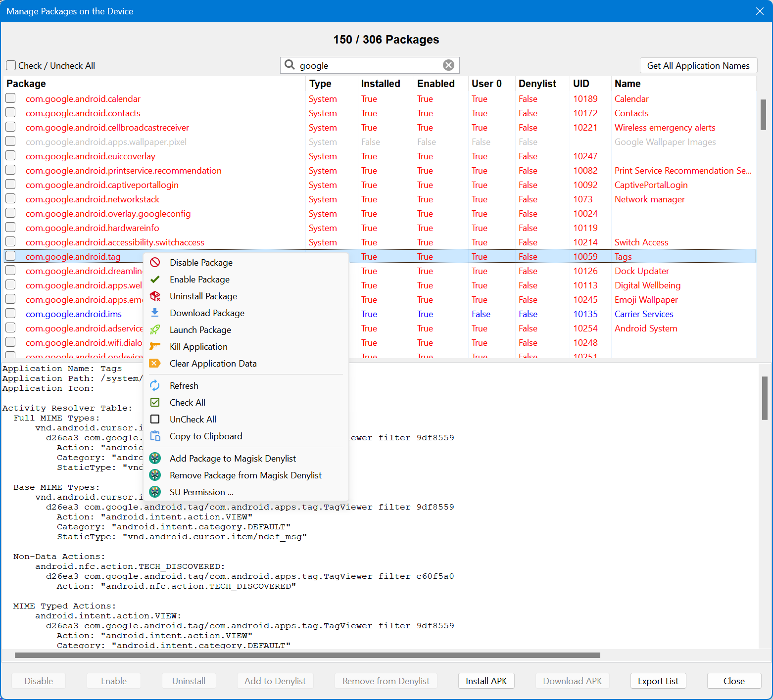Check the com.google.android.tag row checkbox
The width and height of the screenshot is (773, 700).
tap(10, 256)
